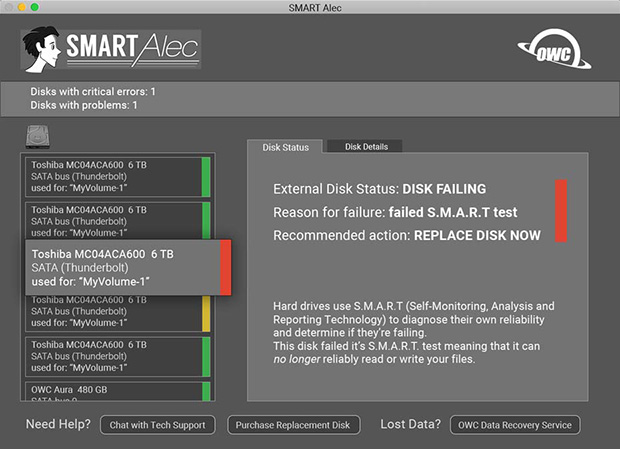The height and width of the screenshot is (449, 620).
Task: Select the OWC Aura 480 GB disk
Action: 117,391
